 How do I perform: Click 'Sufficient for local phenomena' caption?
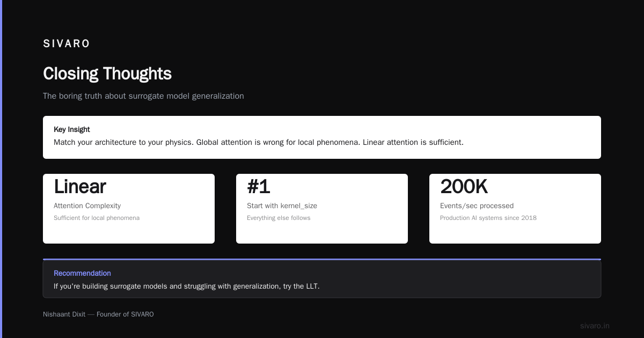[x=97, y=218]
